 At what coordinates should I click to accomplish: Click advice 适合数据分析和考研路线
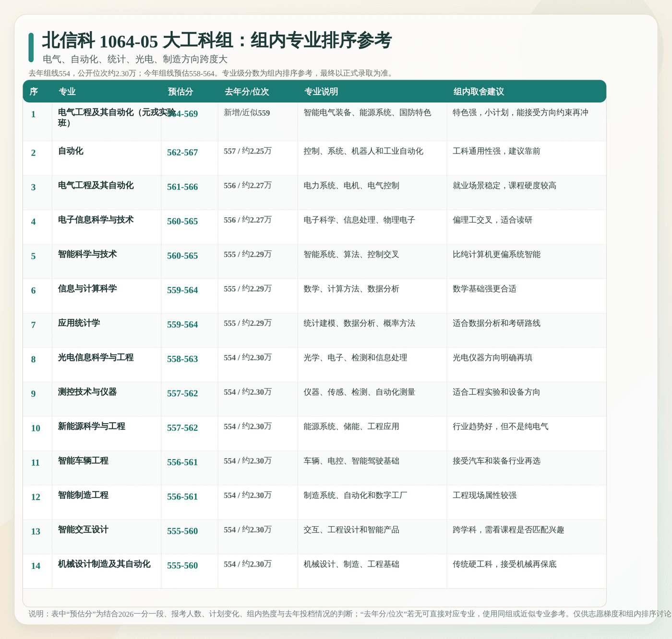pos(496,324)
